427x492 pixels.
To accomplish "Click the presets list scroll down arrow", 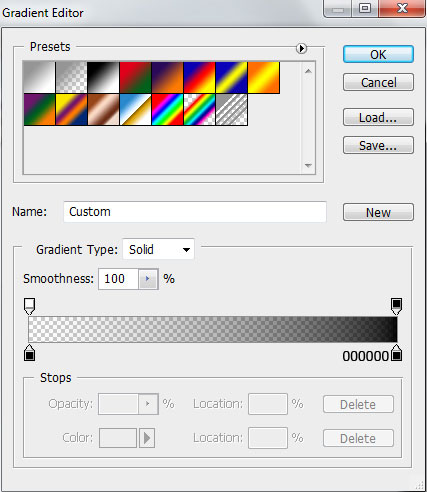I will (x=308, y=165).
